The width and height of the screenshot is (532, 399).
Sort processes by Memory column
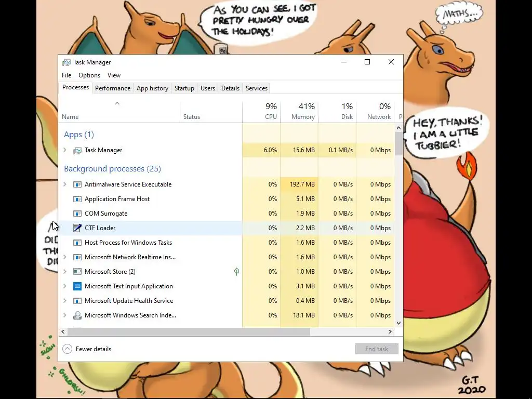(299, 112)
